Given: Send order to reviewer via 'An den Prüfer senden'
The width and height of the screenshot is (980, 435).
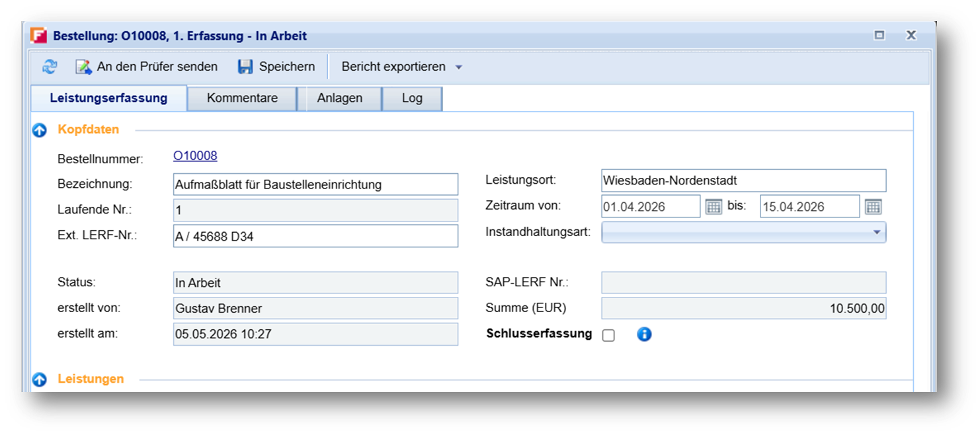Looking at the screenshot, I should pos(146,67).
